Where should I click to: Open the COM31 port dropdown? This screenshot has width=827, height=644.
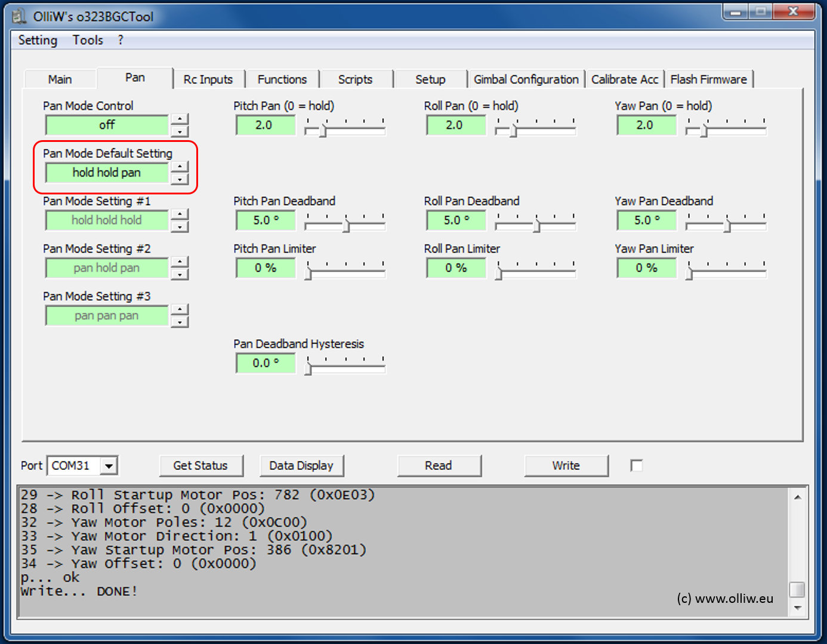click(109, 466)
